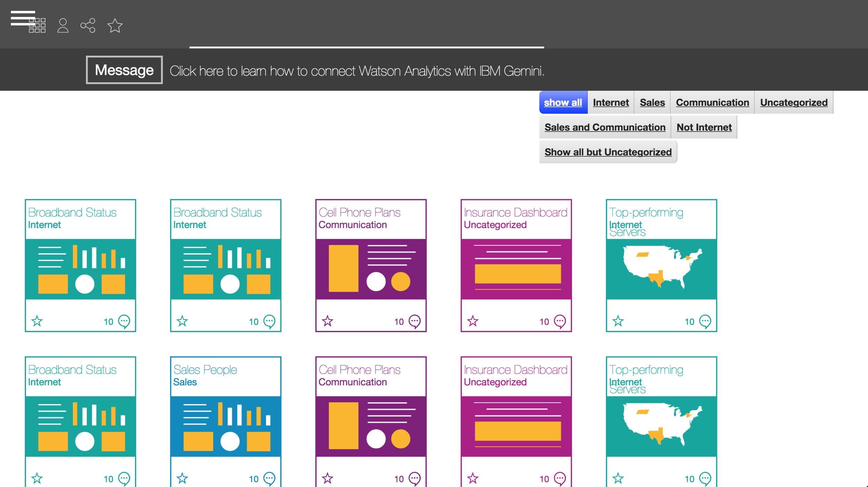This screenshot has width=868, height=487.
Task: Open comments on the first Broadband Status card
Action: click(x=123, y=321)
